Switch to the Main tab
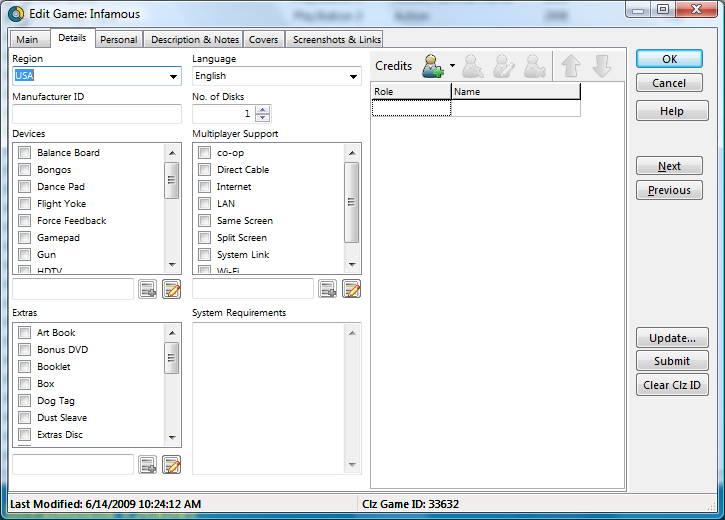 coord(28,40)
